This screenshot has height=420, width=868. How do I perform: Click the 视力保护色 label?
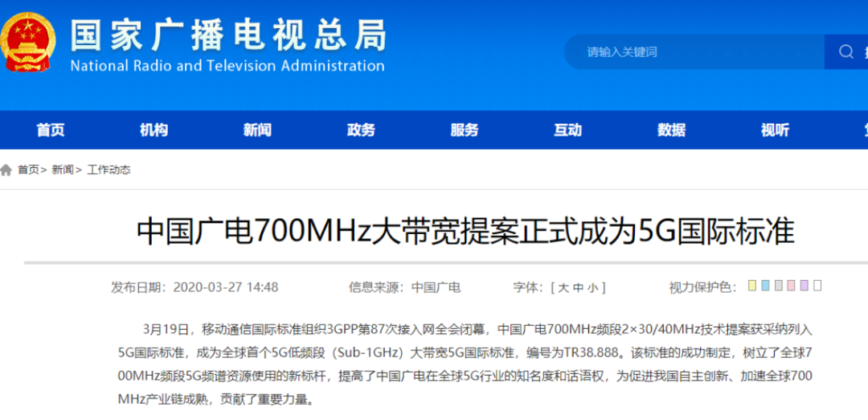pyautogui.click(x=702, y=287)
